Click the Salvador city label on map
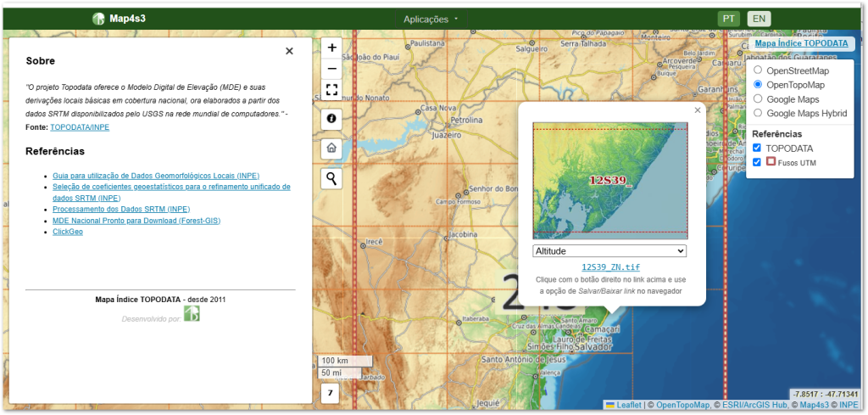 [592, 347]
